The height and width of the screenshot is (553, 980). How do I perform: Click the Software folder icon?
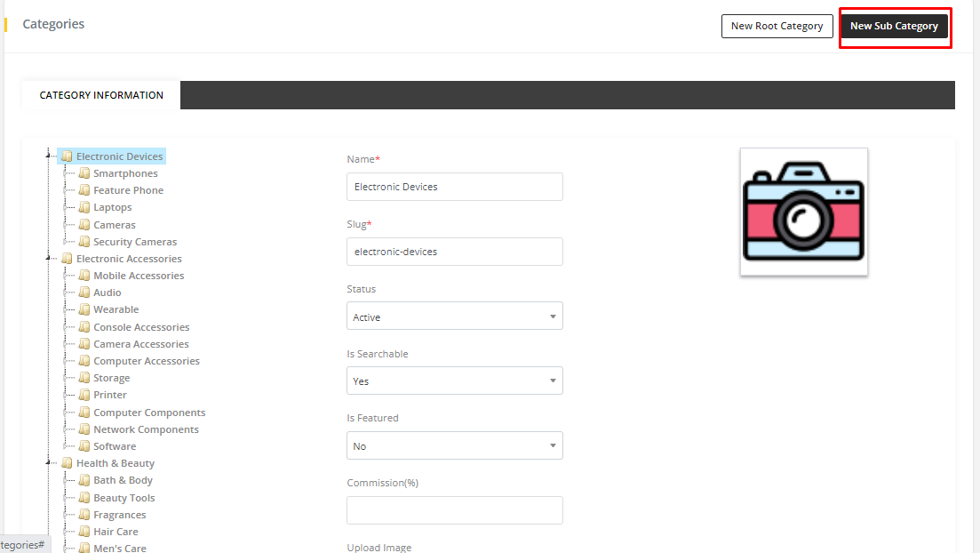[84, 446]
